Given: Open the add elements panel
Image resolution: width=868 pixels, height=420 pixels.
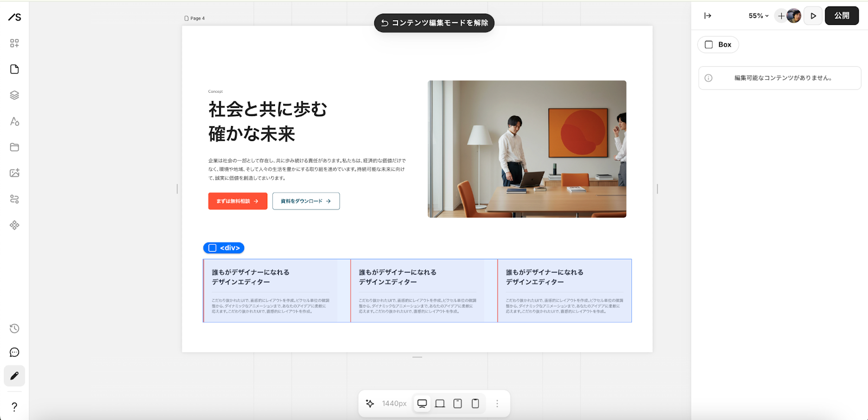Looking at the screenshot, I should point(15,43).
